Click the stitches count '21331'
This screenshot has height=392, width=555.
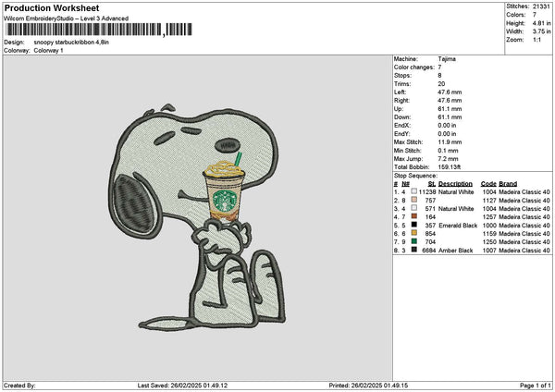coord(541,6)
